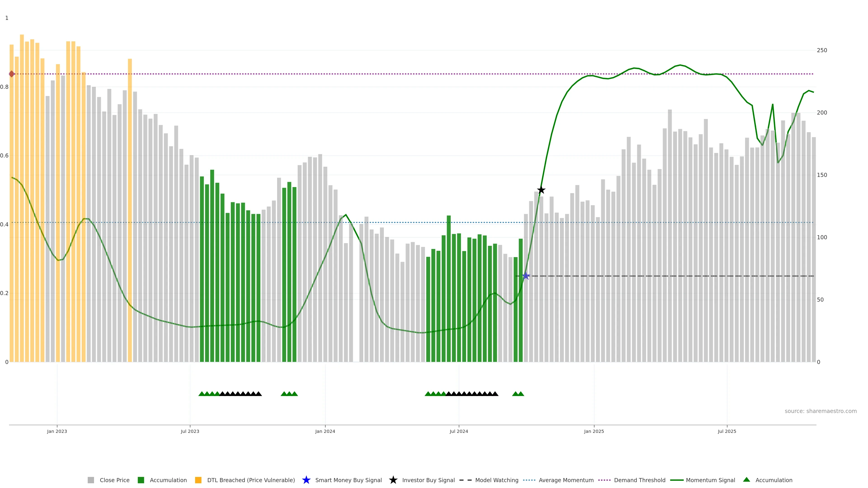
Task: Click the black star icon in the legend
Action: pyautogui.click(x=393, y=480)
